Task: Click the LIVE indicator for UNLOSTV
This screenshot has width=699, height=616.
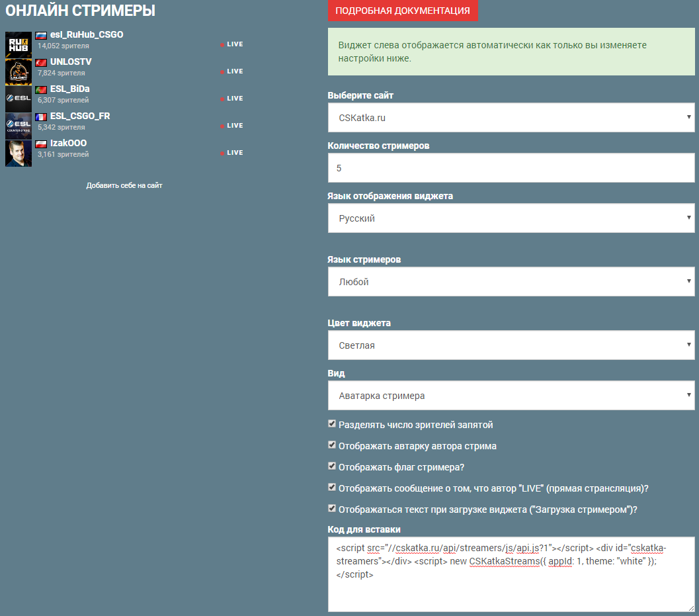Action: coord(232,71)
